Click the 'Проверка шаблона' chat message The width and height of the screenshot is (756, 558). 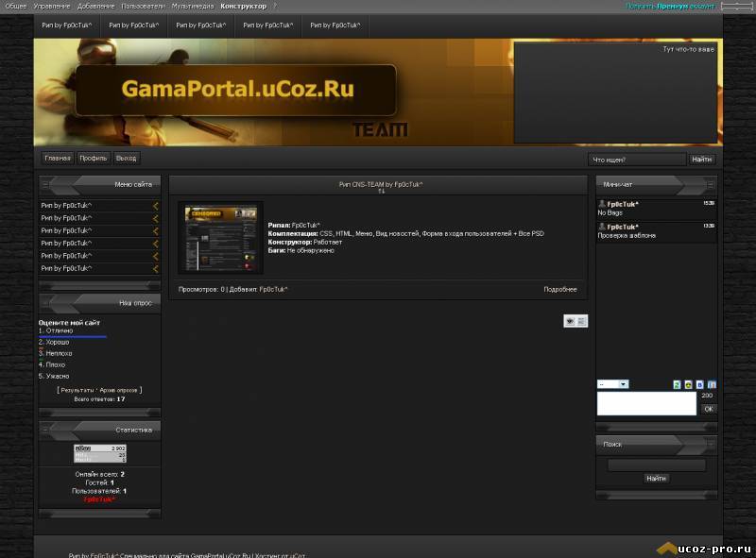(x=627, y=236)
